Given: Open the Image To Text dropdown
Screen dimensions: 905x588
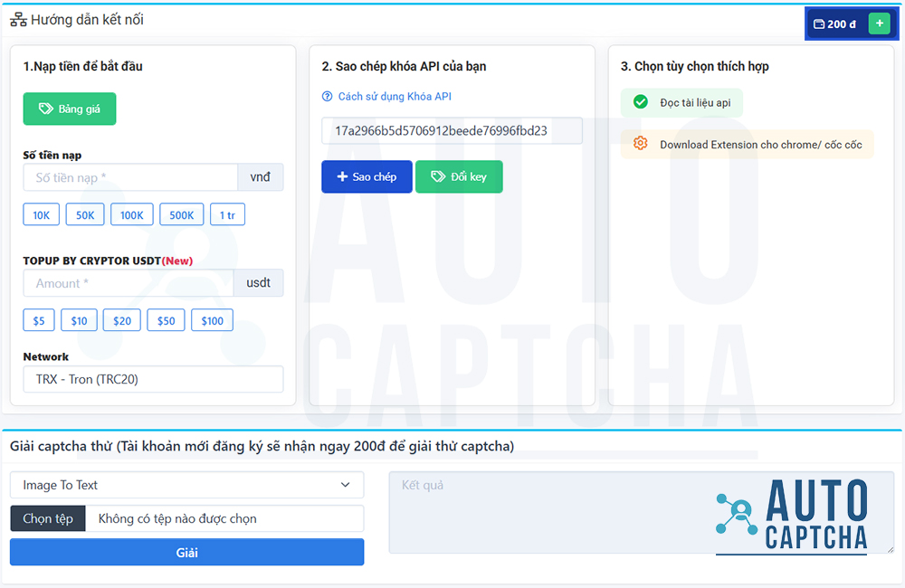Looking at the screenshot, I should click(x=186, y=485).
